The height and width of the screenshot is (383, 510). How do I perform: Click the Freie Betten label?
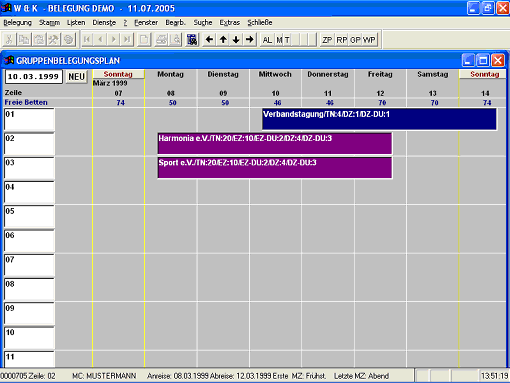26,102
